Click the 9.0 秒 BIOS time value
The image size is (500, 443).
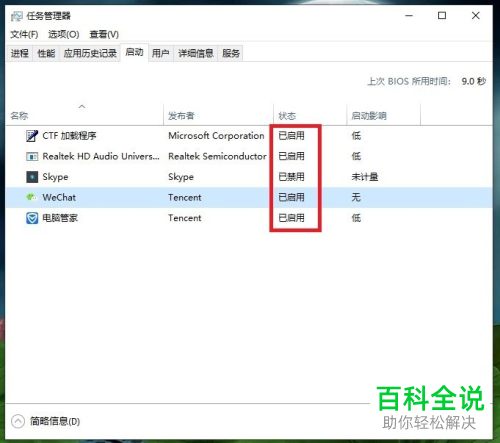[x=474, y=81]
